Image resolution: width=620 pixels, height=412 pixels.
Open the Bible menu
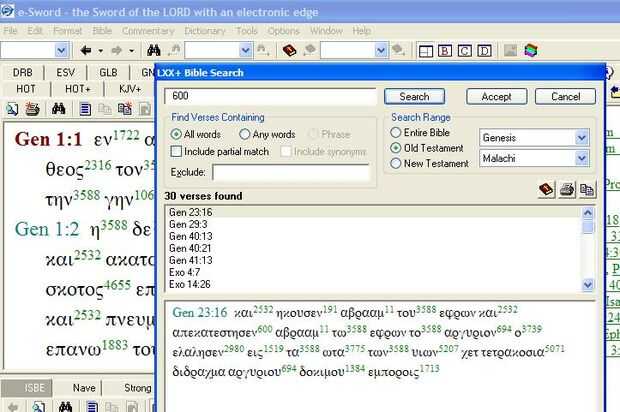[102, 31]
